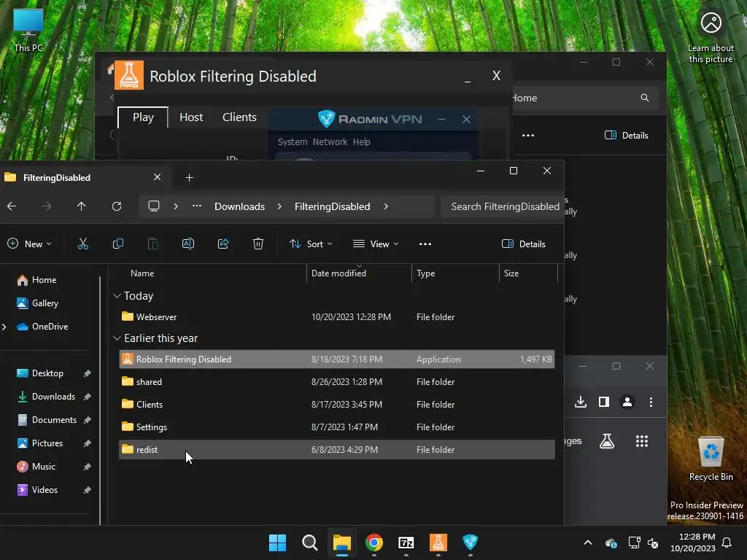Screen dimensions: 747x560
Task: Switch to Clients tab in Roblox launcher
Action: click(239, 117)
